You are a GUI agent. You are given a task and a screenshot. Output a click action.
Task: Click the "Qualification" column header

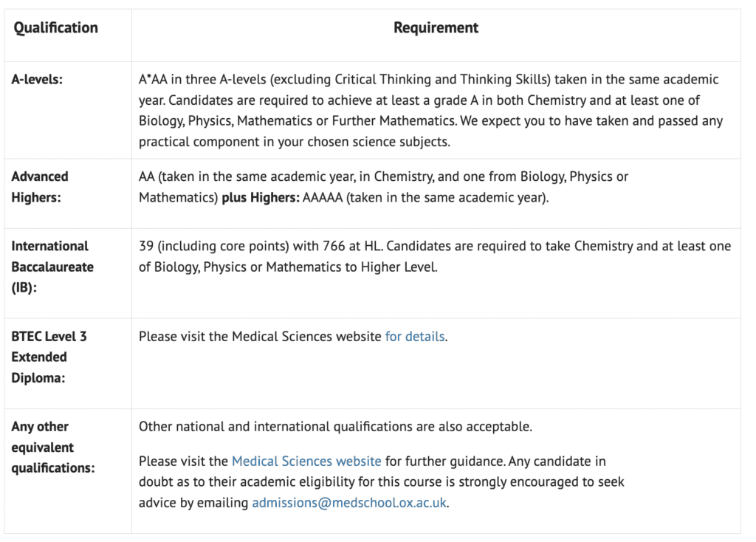pos(56,28)
